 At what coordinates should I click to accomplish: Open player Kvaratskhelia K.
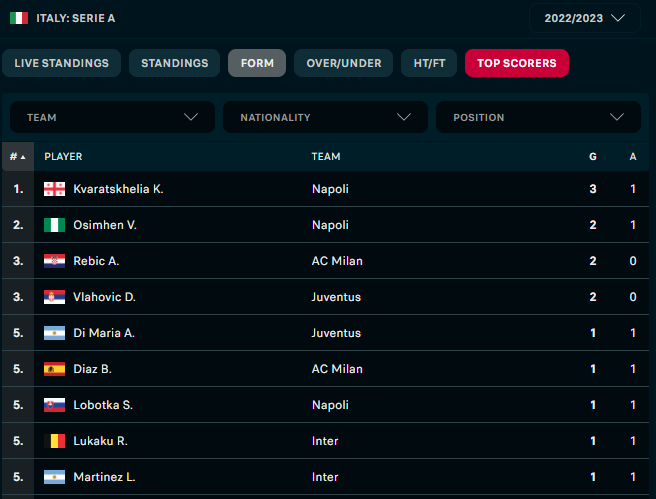tap(118, 189)
